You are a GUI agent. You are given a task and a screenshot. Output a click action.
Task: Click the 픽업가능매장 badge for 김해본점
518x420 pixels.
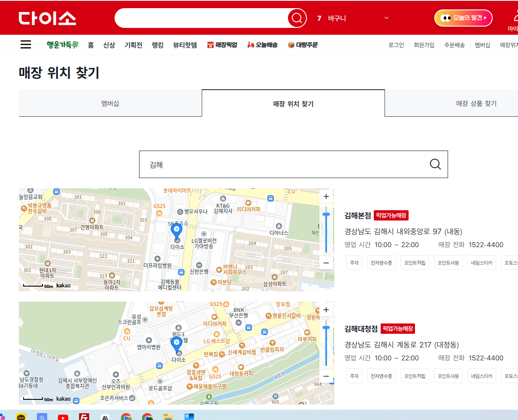391,215
